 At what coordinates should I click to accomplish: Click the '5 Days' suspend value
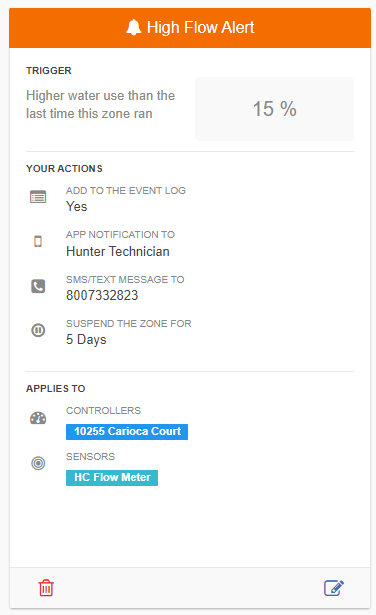[86, 339]
